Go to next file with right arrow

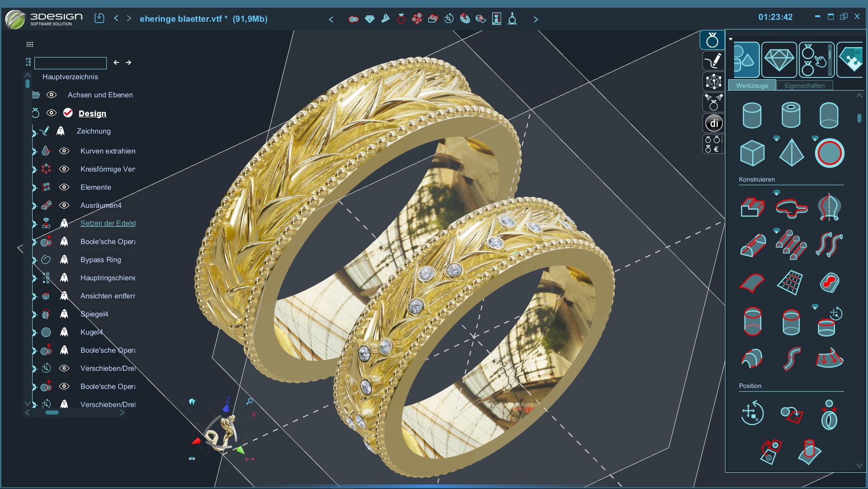click(x=129, y=18)
